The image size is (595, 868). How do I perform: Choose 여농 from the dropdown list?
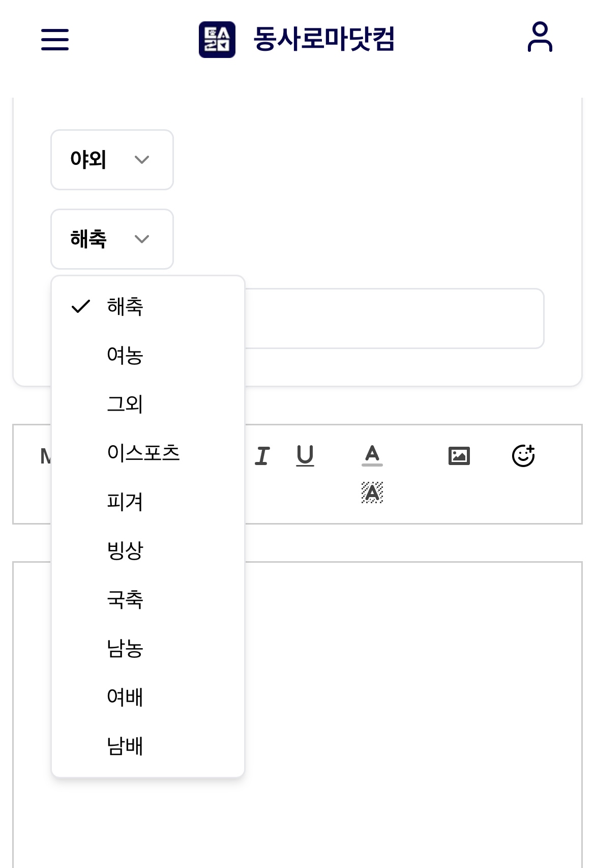coord(125,356)
